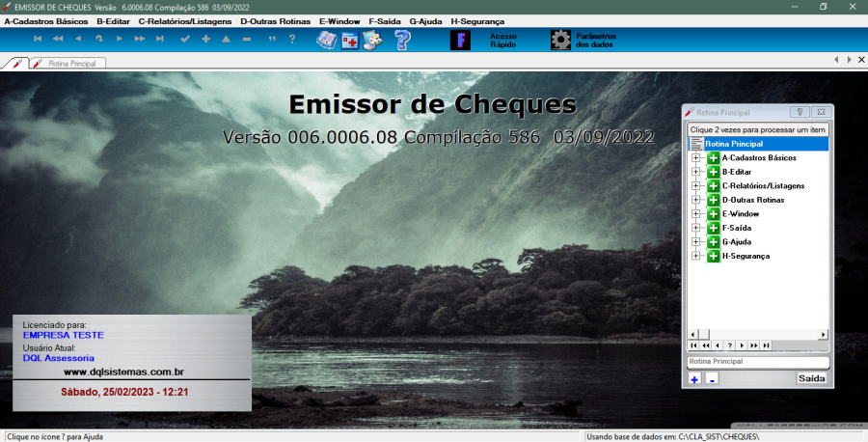Click the minus delete record toolbar icon
This screenshot has height=442, width=868.
(247, 40)
